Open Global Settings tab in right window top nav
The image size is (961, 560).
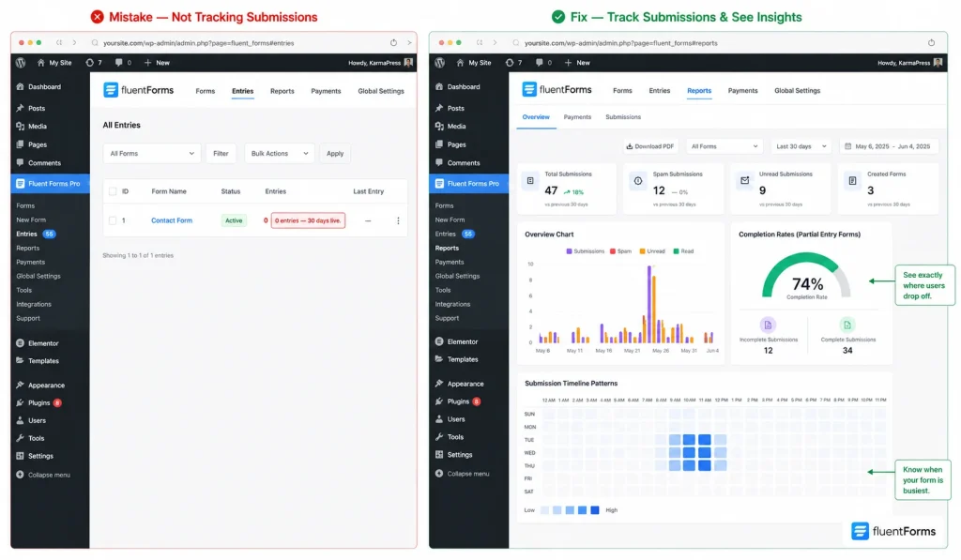tap(797, 91)
